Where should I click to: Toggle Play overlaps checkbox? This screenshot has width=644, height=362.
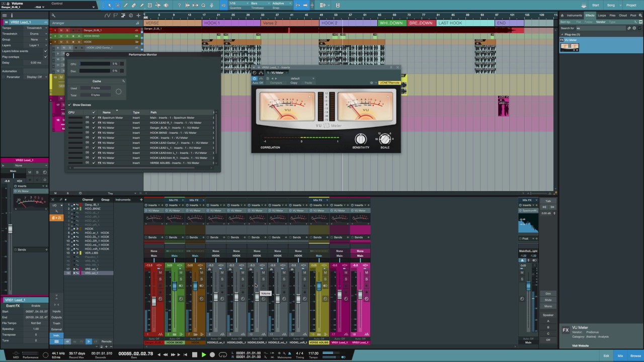click(x=45, y=57)
